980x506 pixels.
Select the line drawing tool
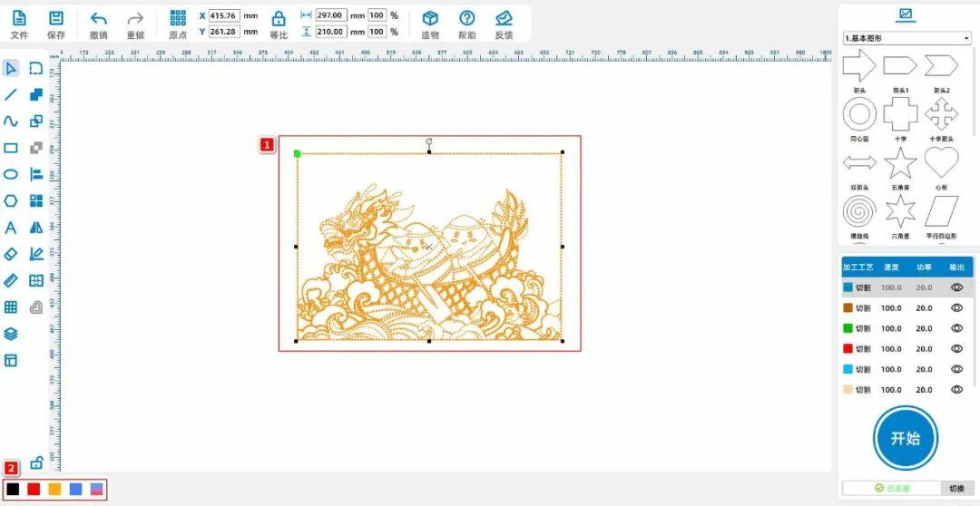[11, 94]
